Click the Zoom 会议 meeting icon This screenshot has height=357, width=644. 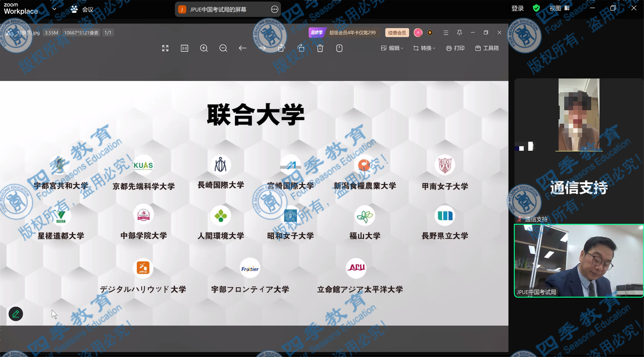click(74, 9)
